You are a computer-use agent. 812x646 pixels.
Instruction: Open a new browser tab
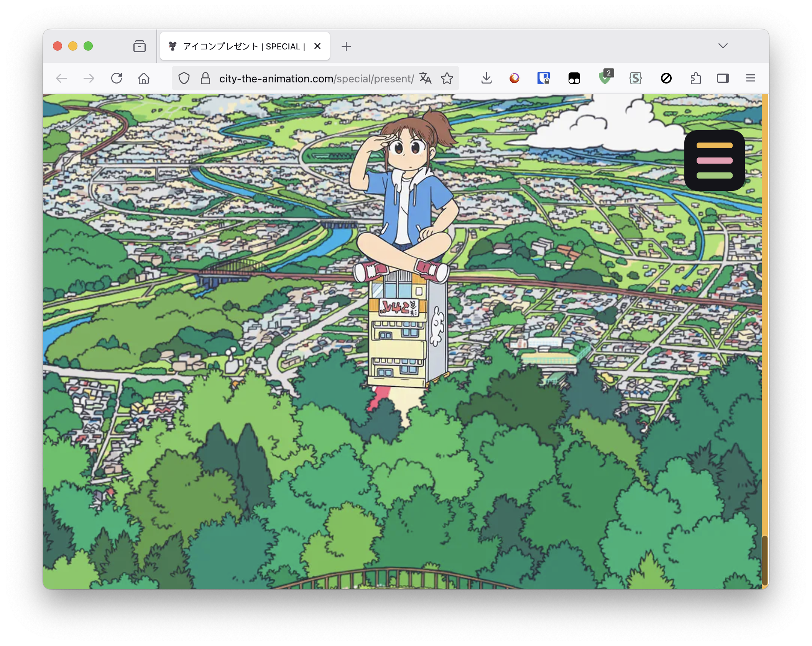tap(346, 46)
